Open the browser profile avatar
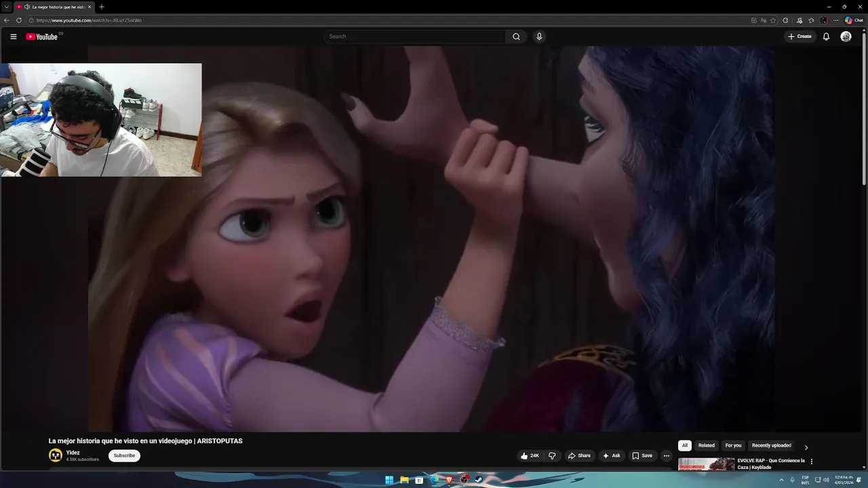Screen dimensions: 868x488 823,20
